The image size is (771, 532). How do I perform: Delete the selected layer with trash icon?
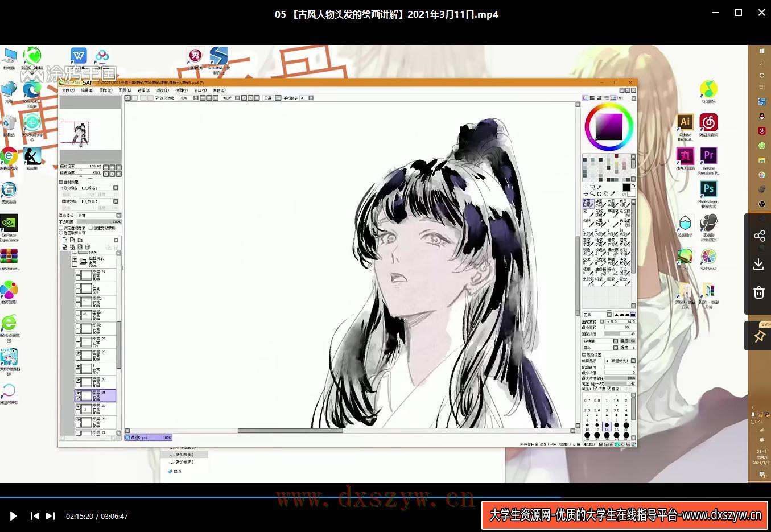[88, 247]
